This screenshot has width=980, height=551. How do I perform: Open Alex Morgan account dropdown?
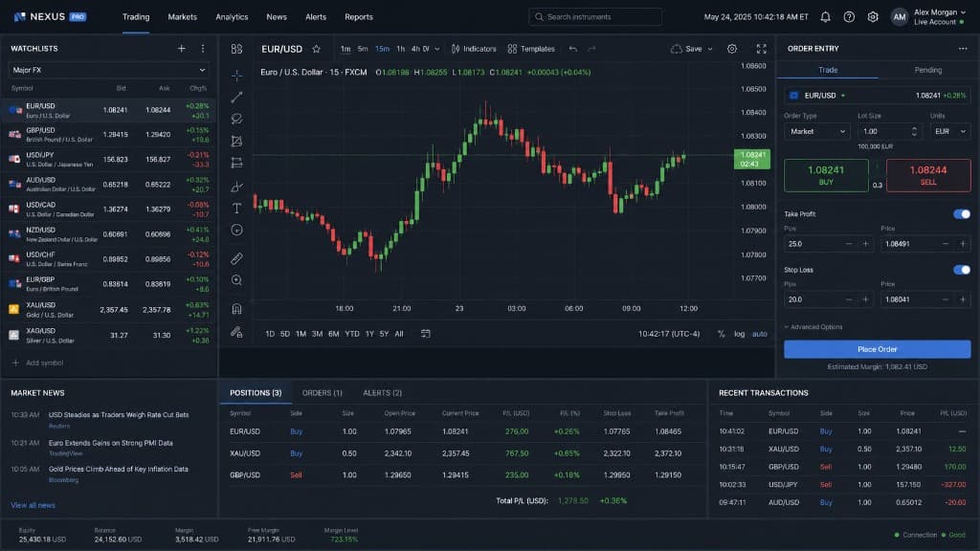[x=940, y=17]
